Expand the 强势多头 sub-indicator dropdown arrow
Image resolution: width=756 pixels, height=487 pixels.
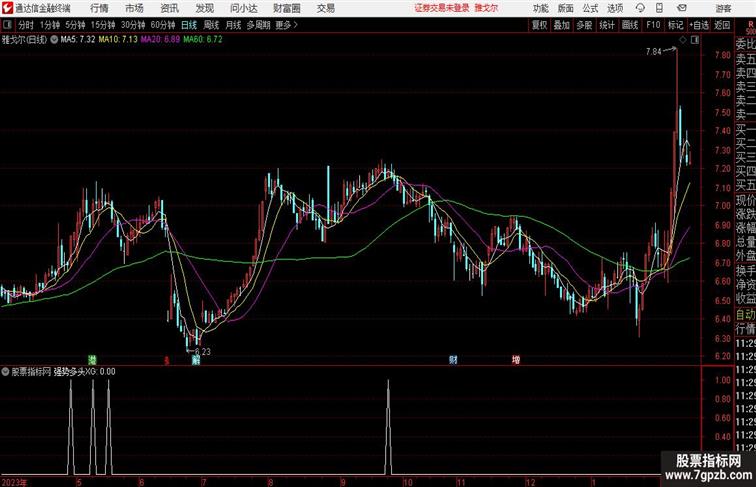(x=5, y=372)
